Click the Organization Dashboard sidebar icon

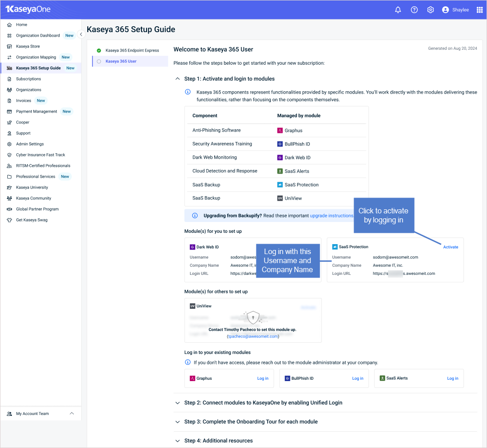tap(9, 36)
